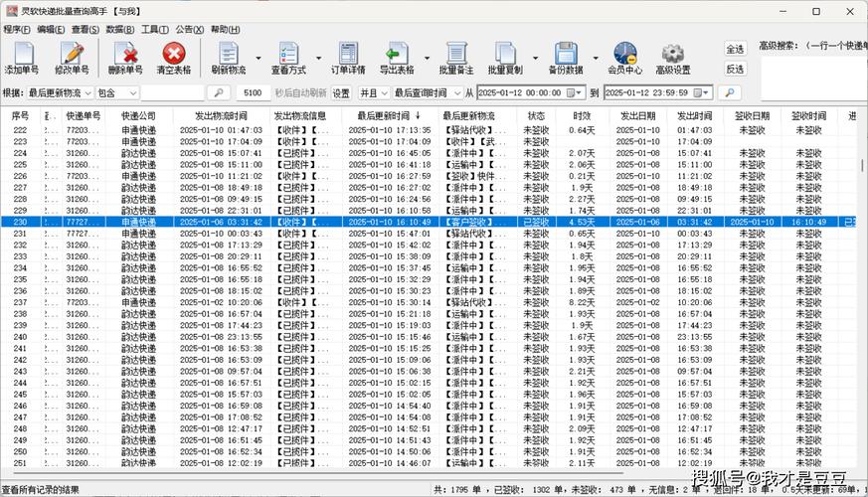Open the 并且 logic operator dropdown
Image resolution: width=868 pixels, height=497 pixels.
click(x=384, y=92)
